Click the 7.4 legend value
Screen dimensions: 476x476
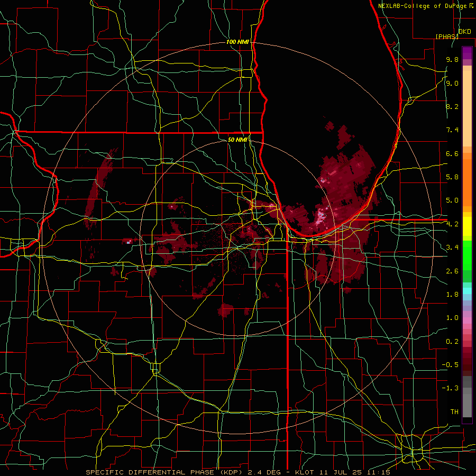coord(452,130)
